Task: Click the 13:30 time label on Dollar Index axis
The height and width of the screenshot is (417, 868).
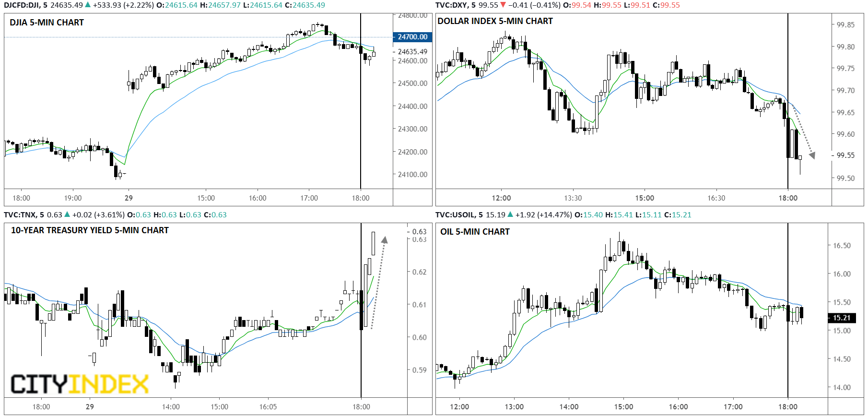Action: 573,198
